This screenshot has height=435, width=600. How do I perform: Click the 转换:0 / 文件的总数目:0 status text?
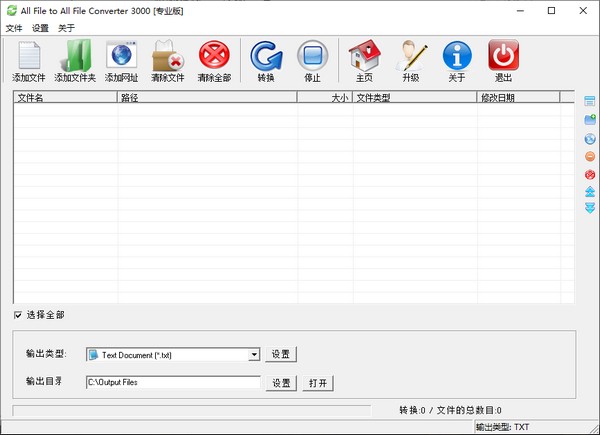point(450,411)
